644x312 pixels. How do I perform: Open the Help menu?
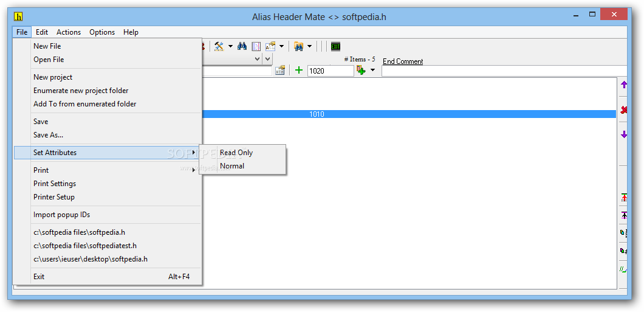[131, 32]
